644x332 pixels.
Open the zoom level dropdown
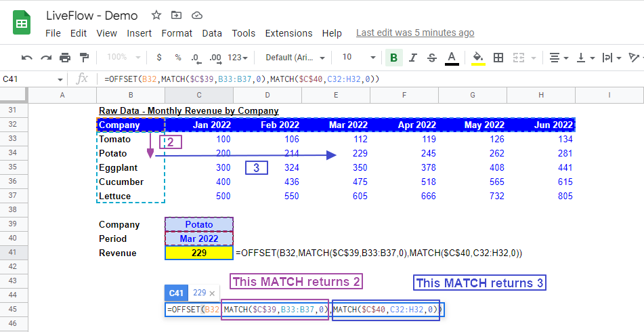(123, 58)
